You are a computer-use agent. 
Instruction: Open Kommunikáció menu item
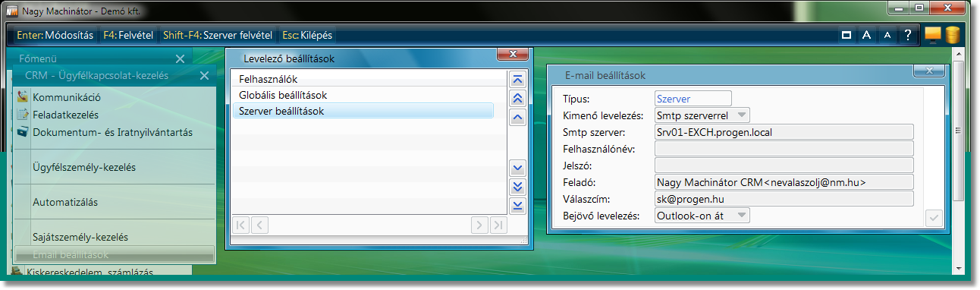[x=67, y=97]
